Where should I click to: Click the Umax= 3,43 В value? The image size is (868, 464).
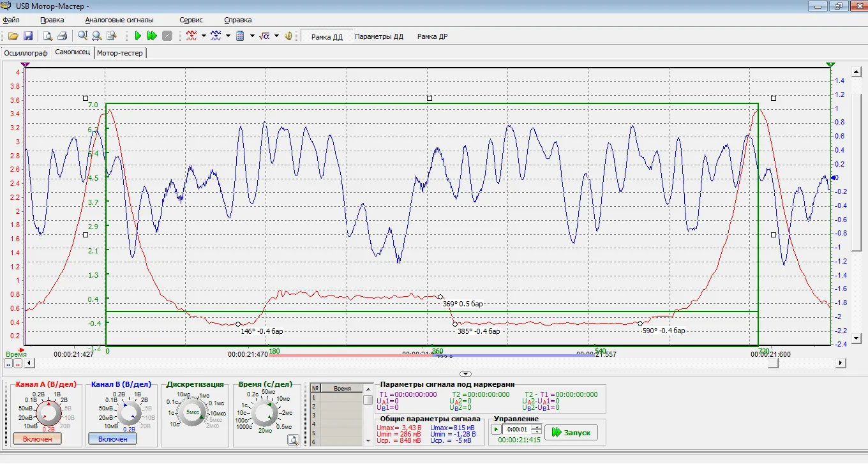coord(399,427)
